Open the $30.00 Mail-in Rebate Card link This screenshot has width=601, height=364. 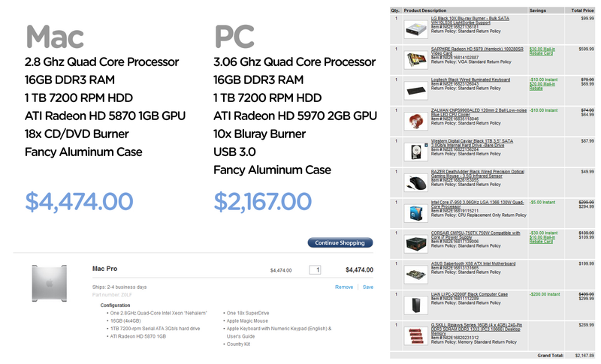(542, 51)
